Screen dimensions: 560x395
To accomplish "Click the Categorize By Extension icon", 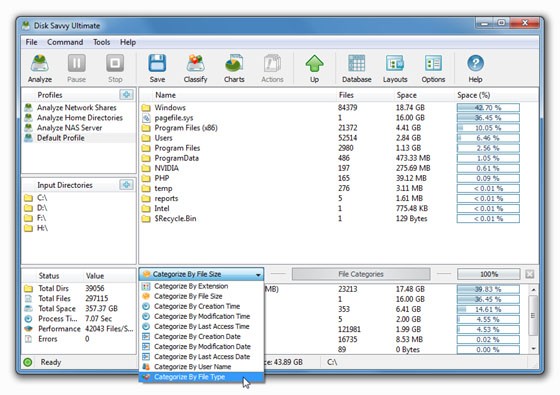I will pos(146,286).
